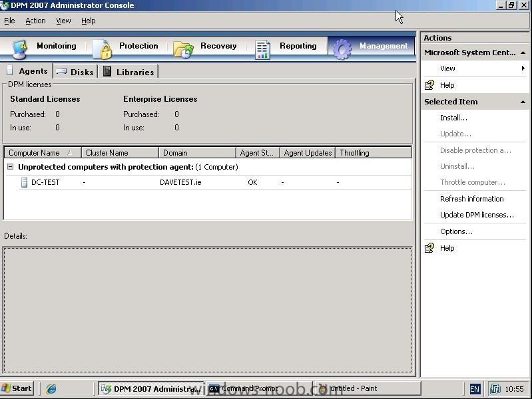Click the Management gear icon
Screen dimensions: 532x399
(x=342, y=49)
